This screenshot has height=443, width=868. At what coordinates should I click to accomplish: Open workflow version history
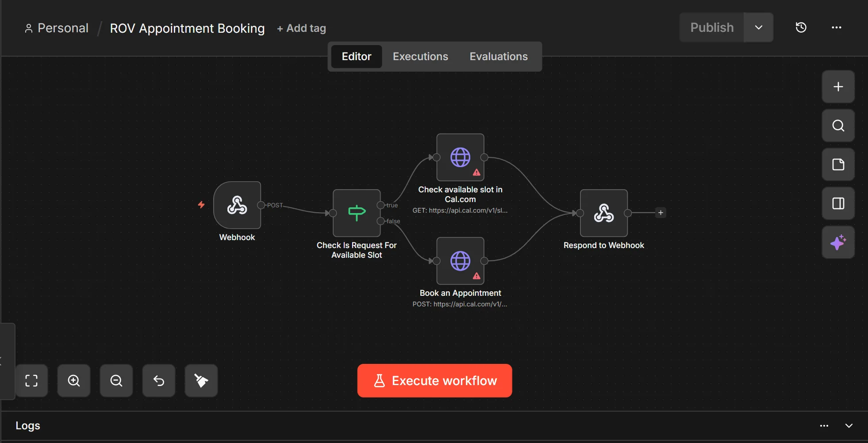pos(801,27)
